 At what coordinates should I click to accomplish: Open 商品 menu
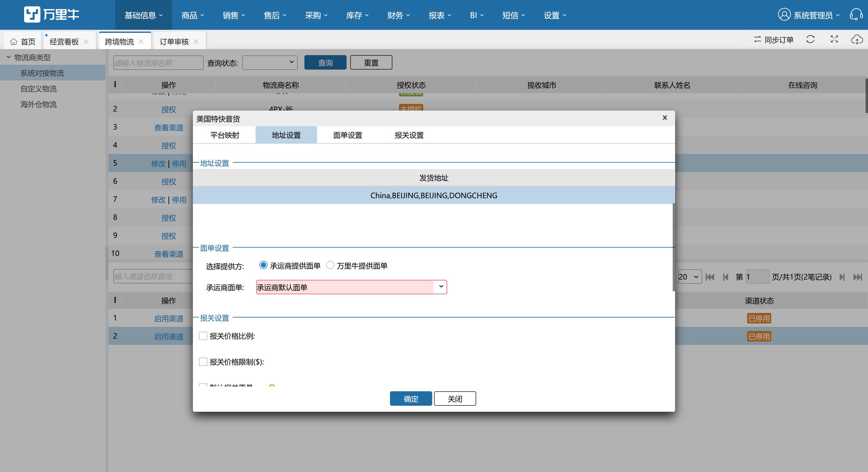pyautogui.click(x=192, y=15)
